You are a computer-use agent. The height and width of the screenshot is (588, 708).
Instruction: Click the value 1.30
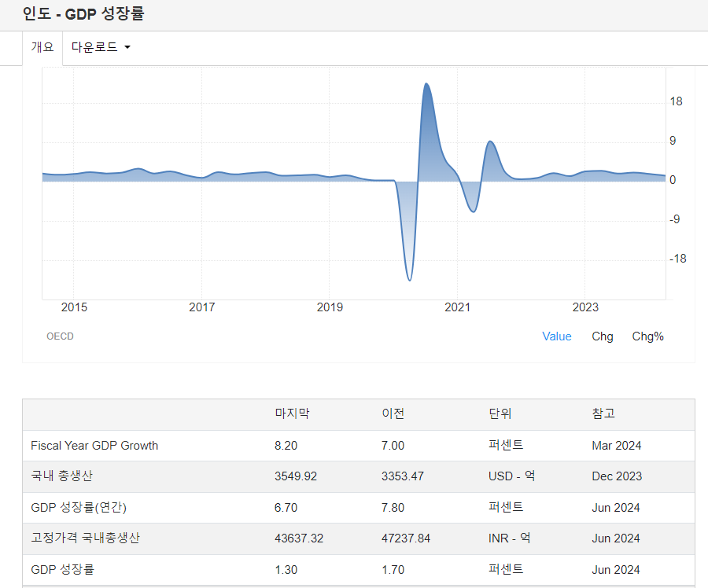pyautogui.click(x=286, y=569)
